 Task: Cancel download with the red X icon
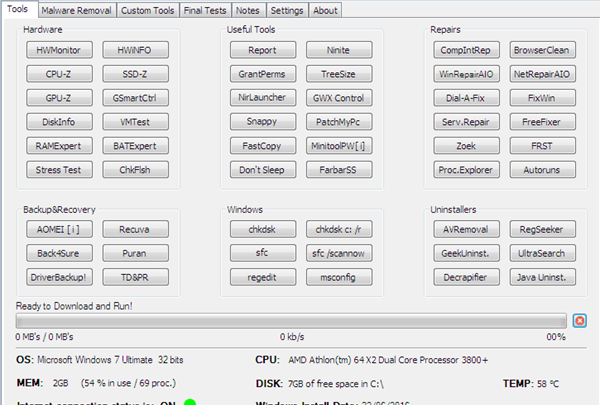click(x=579, y=320)
